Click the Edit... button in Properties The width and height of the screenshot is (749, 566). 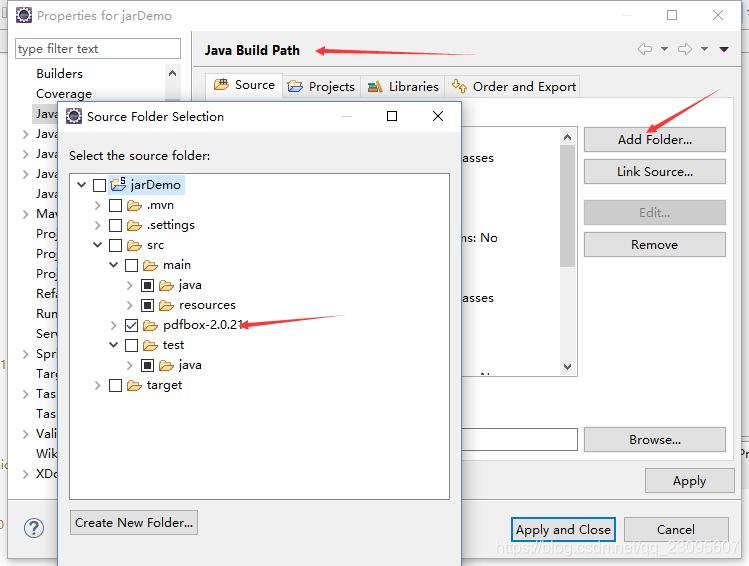click(x=654, y=213)
